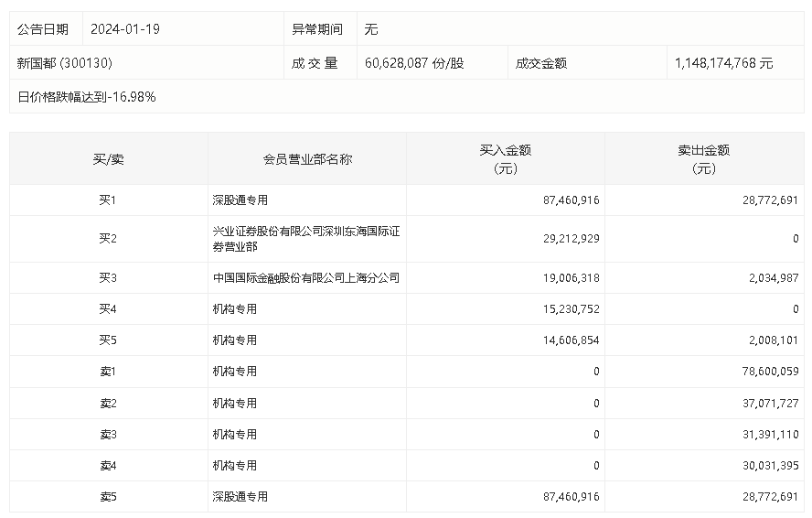Screen dimensions: 812x518
Task: Click the sell amount 78,600,059 in 卖1
Action: pyautogui.click(x=764, y=372)
